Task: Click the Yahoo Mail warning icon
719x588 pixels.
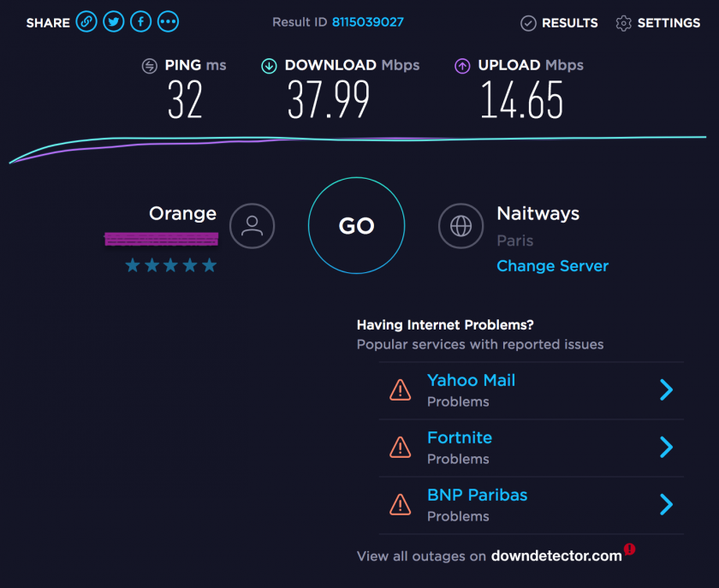Action: pyautogui.click(x=400, y=390)
